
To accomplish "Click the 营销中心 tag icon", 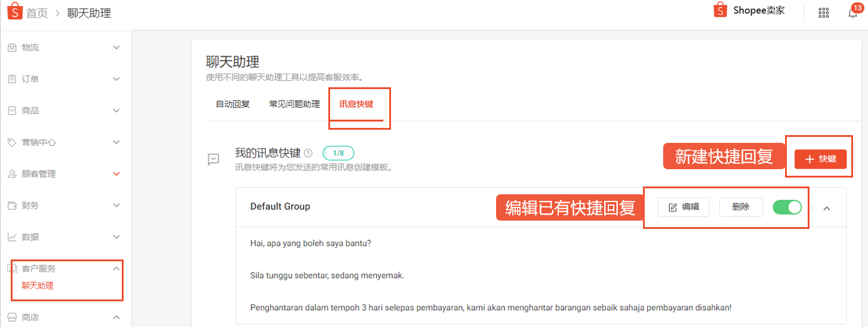I will (x=12, y=142).
